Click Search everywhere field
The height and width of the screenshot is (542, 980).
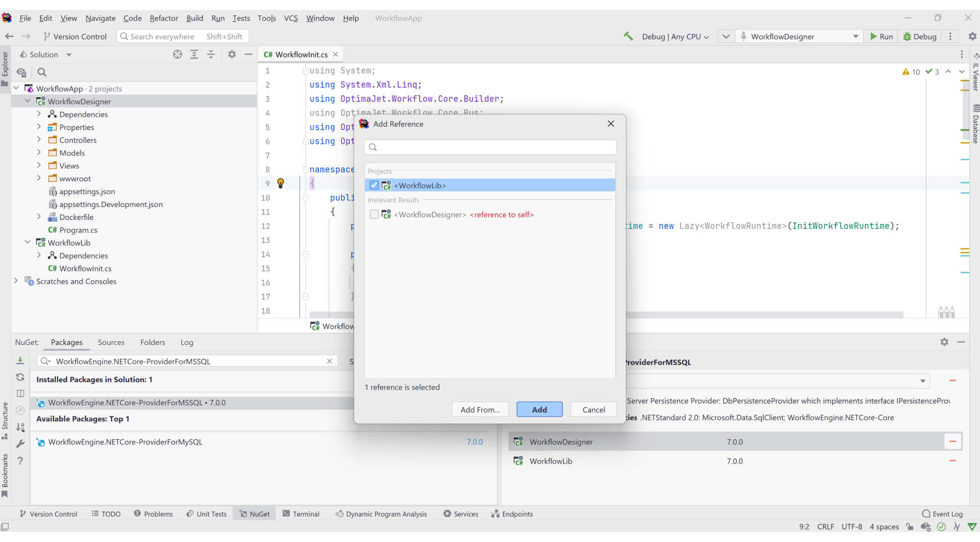click(x=183, y=36)
